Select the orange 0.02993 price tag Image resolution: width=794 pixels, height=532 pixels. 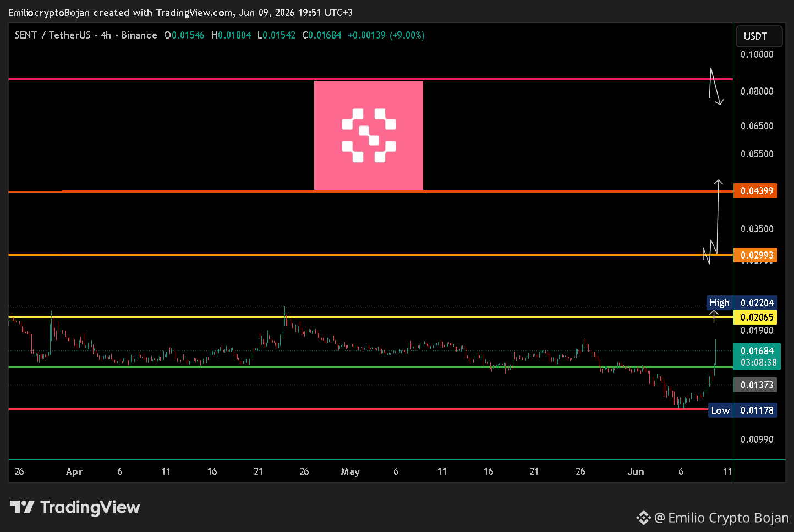click(x=755, y=255)
